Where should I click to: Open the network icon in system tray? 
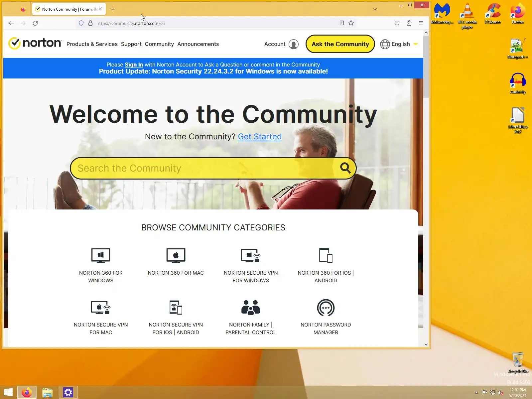point(493,393)
